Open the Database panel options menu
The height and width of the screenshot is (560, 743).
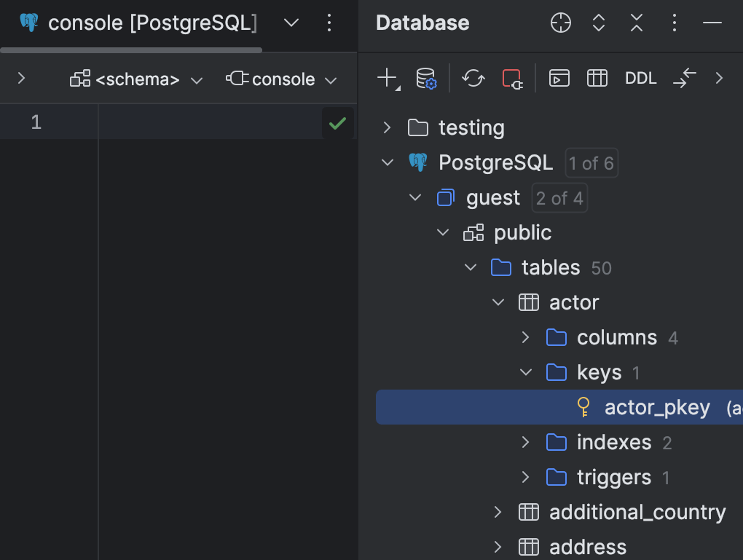674,23
